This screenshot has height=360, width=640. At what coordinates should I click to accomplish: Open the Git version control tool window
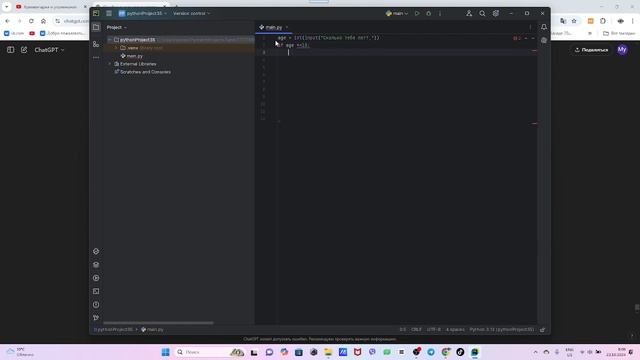tap(96, 318)
